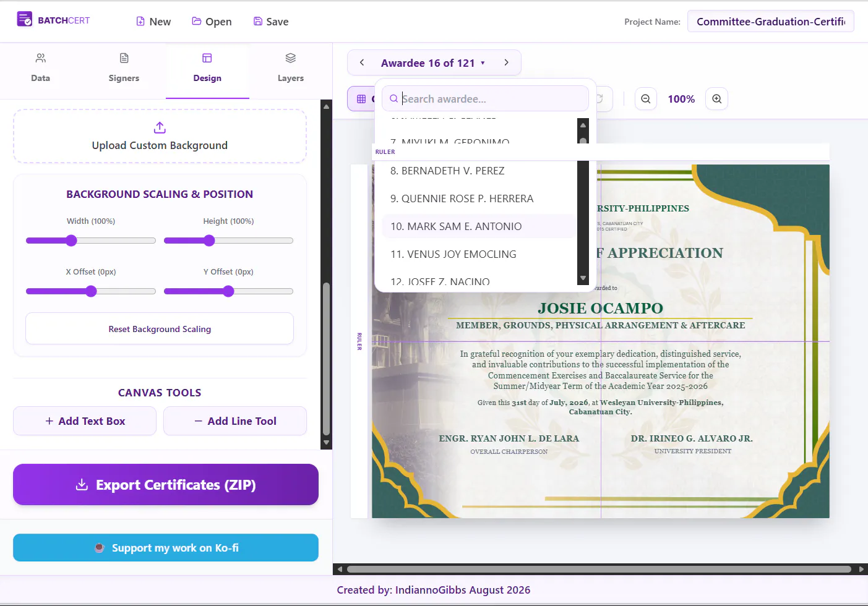Click the UNIVERSITY PRESIDENT title text
The width and height of the screenshot is (868, 606).
pos(693,451)
